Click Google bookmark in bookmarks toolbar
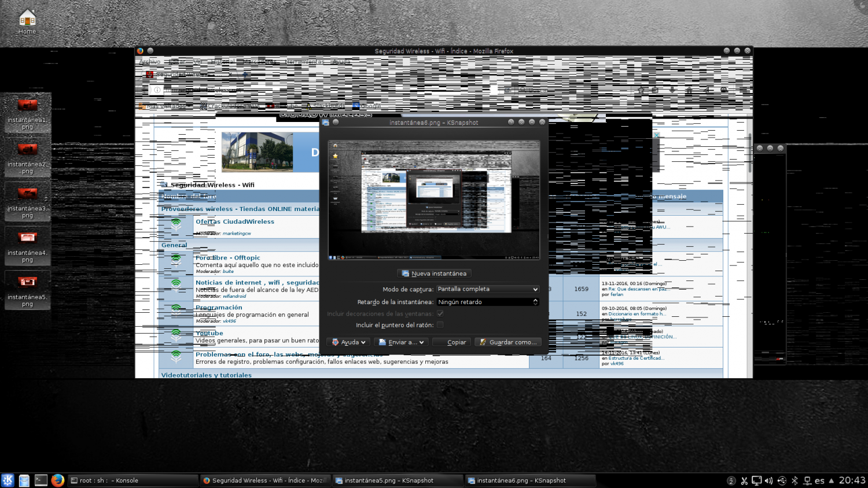This screenshot has height=488, width=868. 367,106
